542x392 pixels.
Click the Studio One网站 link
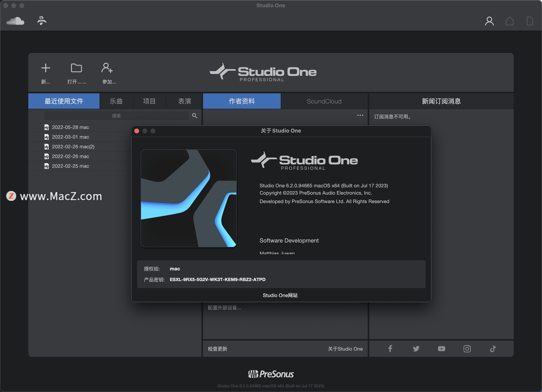tap(280, 295)
